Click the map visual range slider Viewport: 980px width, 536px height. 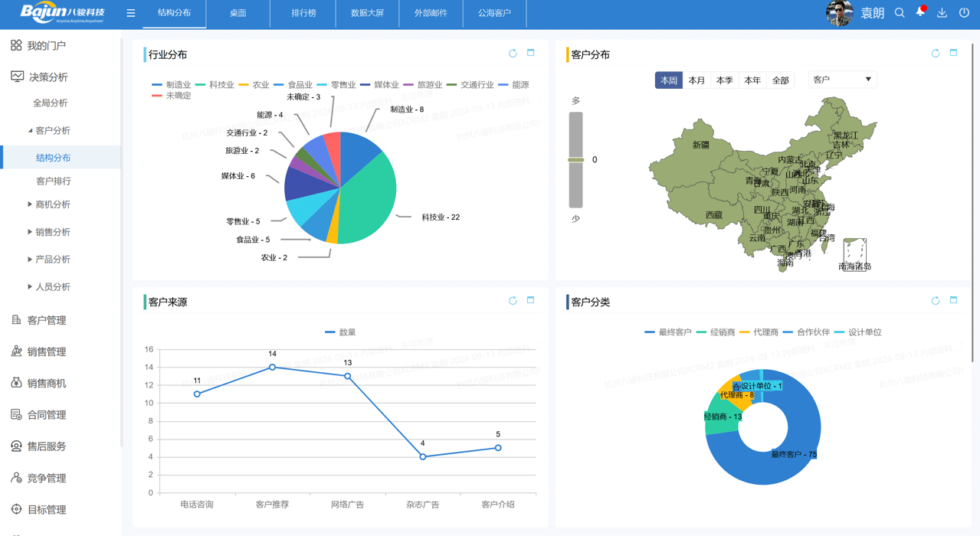[x=575, y=159]
